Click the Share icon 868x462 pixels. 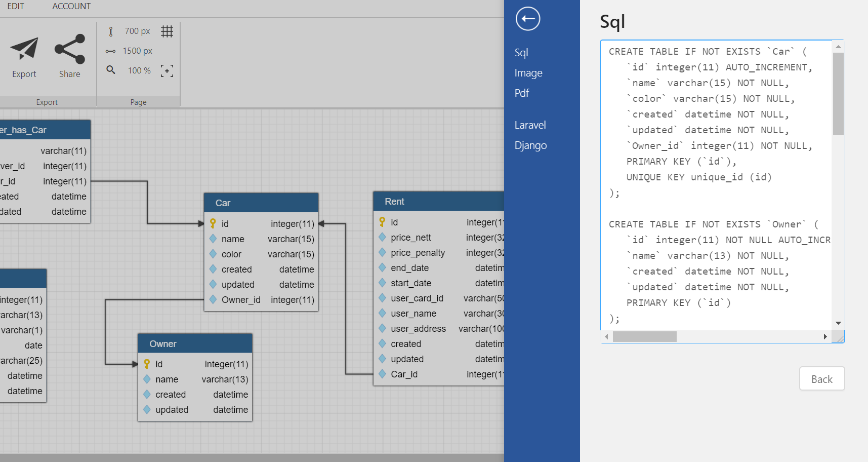click(70, 49)
